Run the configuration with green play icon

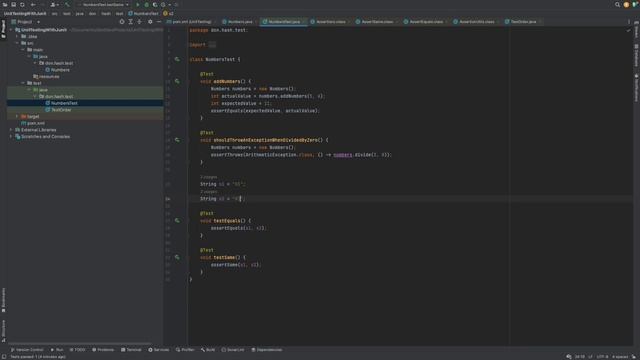click(138, 4)
